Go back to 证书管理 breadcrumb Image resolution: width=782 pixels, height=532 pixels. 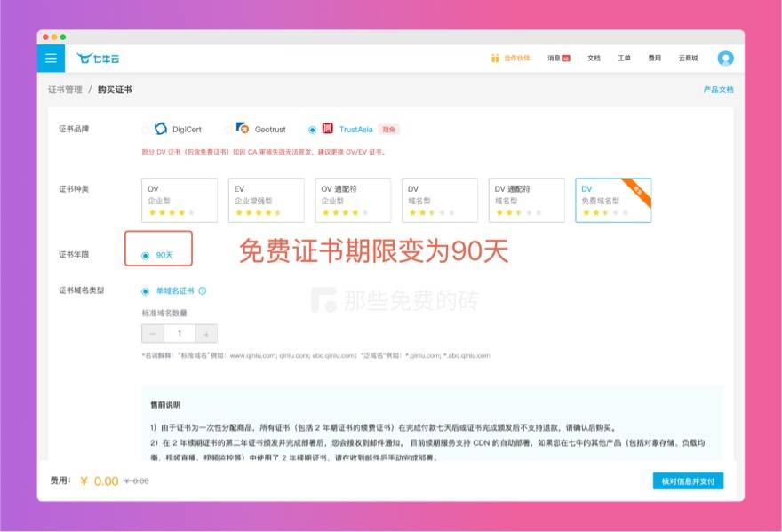(65, 90)
